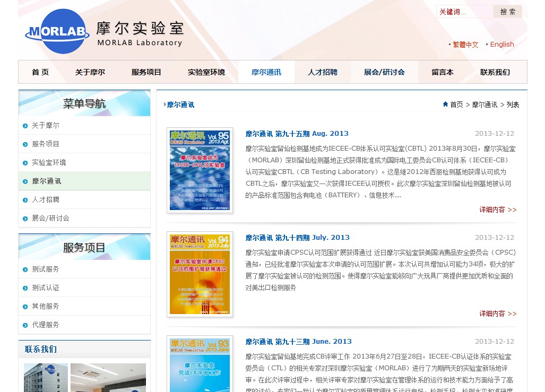Open 代理服务 under the services panel
The image size is (545, 392).
pos(46,325)
